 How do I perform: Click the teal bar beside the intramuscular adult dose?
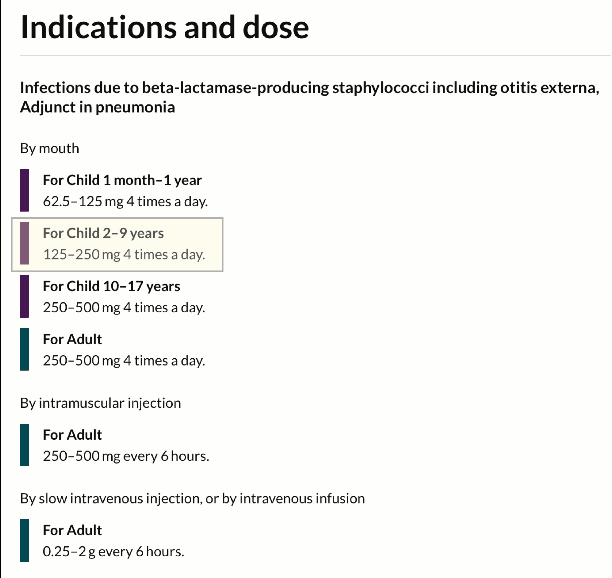(25, 445)
